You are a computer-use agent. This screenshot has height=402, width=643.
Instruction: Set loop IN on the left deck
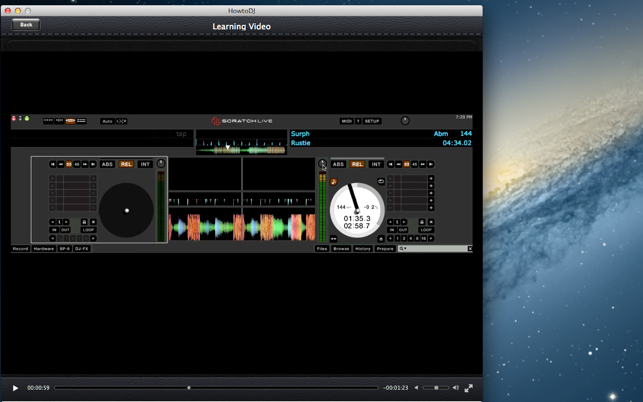(54, 230)
